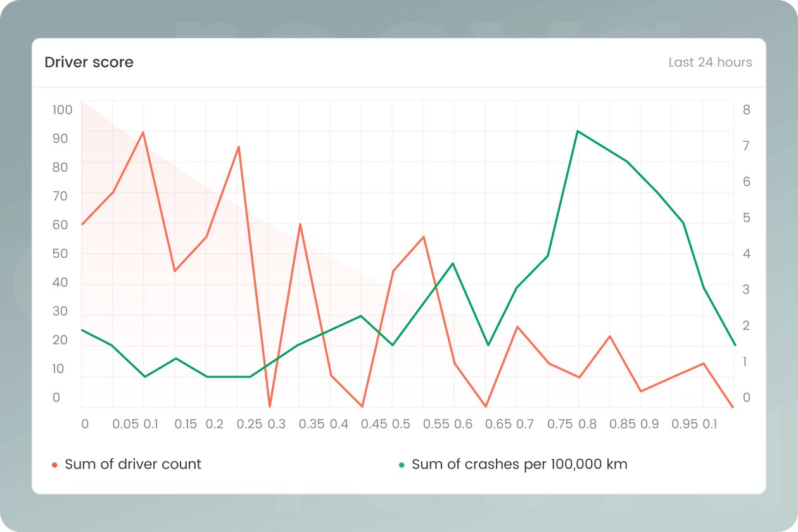Click the orange legend dot marker
The width and height of the screenshot is (798, 532).
pyautogui.click(x=56, y=464)
